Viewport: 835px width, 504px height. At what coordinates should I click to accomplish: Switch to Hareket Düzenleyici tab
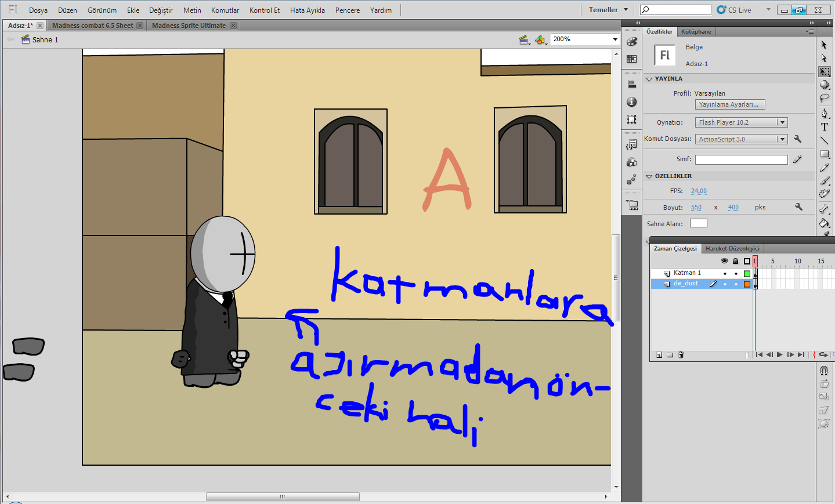[732, 248]
